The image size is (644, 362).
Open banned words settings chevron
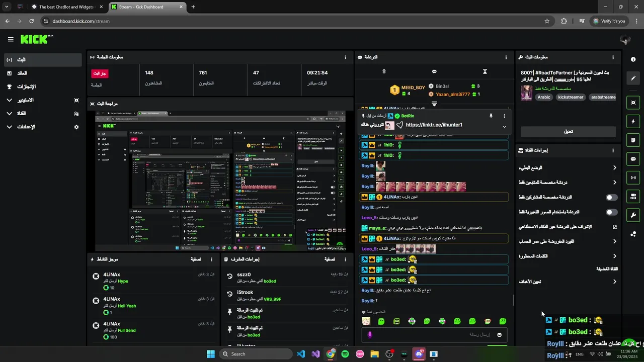click(x=614, y=256)
